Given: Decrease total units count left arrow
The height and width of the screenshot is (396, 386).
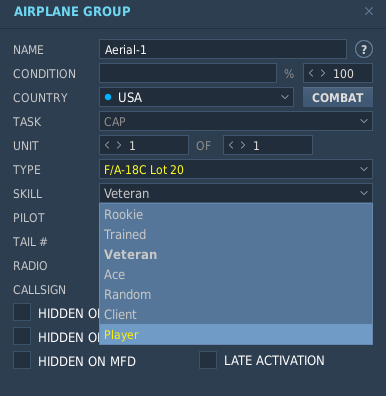Looking at the screenshot, I should [231, 145].
